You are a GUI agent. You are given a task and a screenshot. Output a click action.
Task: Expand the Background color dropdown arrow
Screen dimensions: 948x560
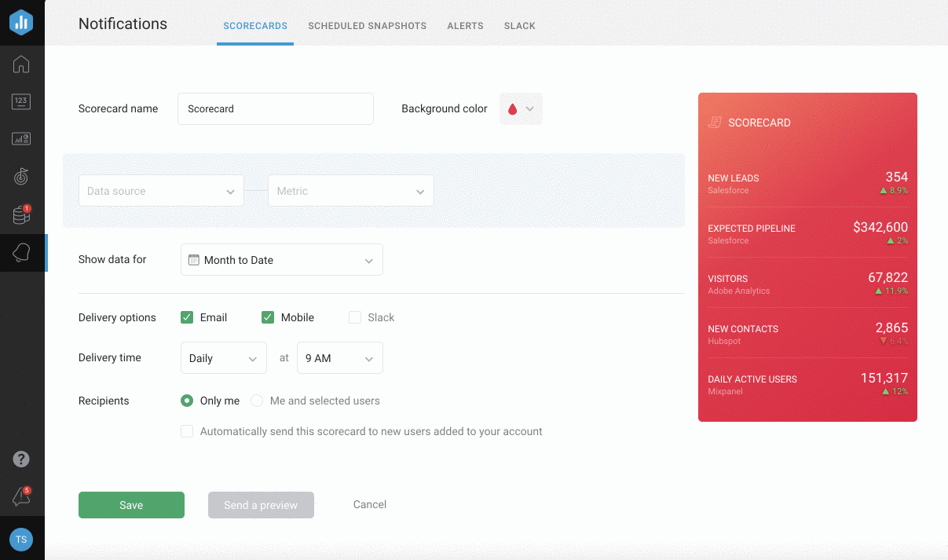530,109
